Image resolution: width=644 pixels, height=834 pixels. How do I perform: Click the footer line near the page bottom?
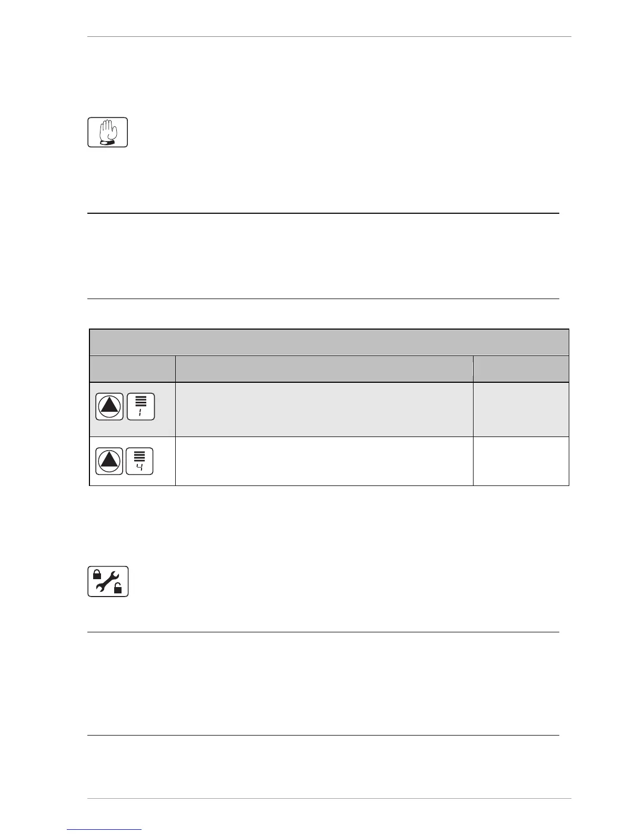click(329, 799)
